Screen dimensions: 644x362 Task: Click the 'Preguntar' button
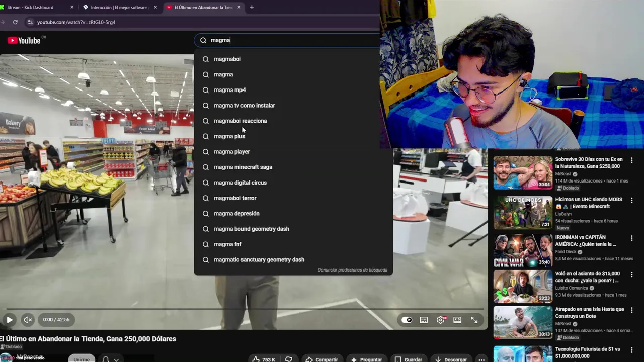[x=366, y=359]
